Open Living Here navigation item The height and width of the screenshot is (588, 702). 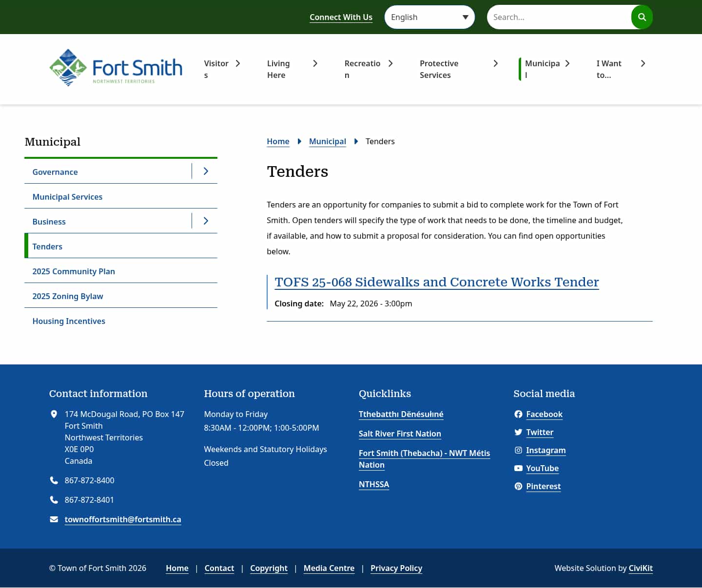pos(278,69)
